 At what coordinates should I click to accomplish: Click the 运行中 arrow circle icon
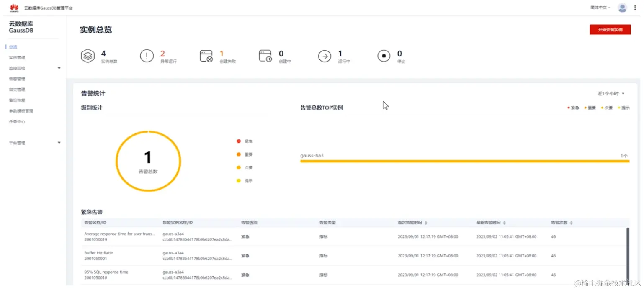click(325, 56)
